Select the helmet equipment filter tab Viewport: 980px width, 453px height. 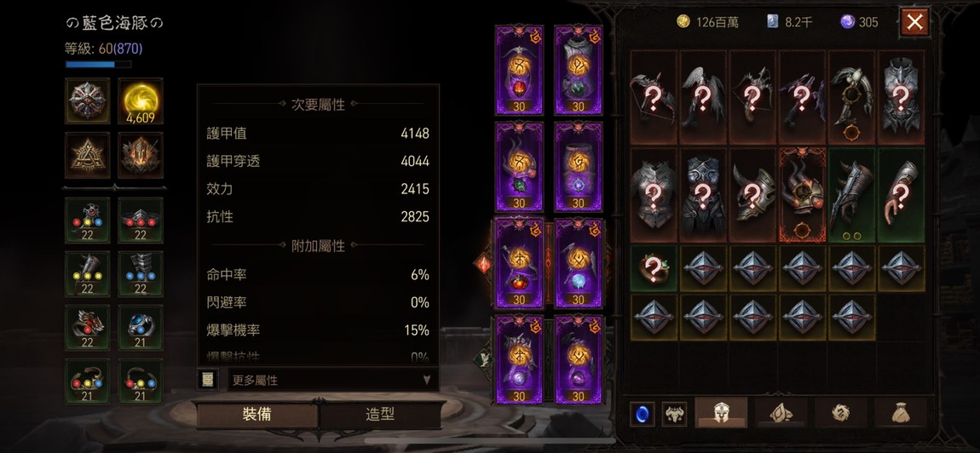pyautogui.click(x=721, y=412)
